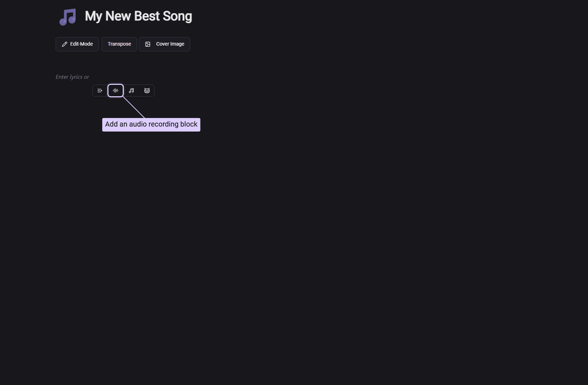This screenshot has width=588, height=385.
Task: Switch the Edit-Mode text label
Action: pos(81,44)
